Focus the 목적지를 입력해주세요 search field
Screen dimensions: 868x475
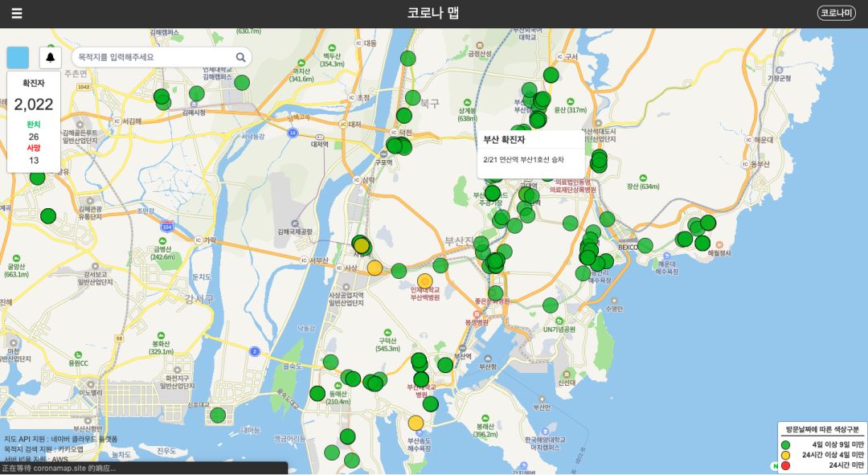[154, 57]
